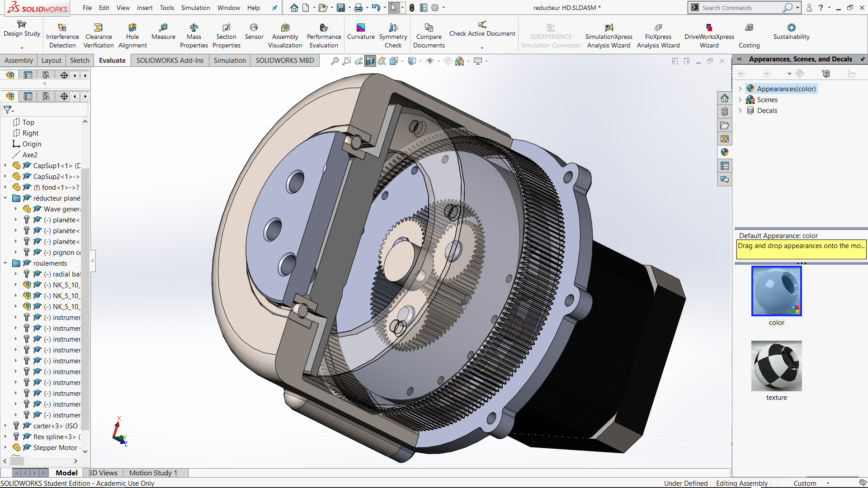Viewport: 868px width, 488px height.
Task: Pin the Appearances, Scenes, and Decals pane
Action: pyautogui.click(x=862, y=59)
